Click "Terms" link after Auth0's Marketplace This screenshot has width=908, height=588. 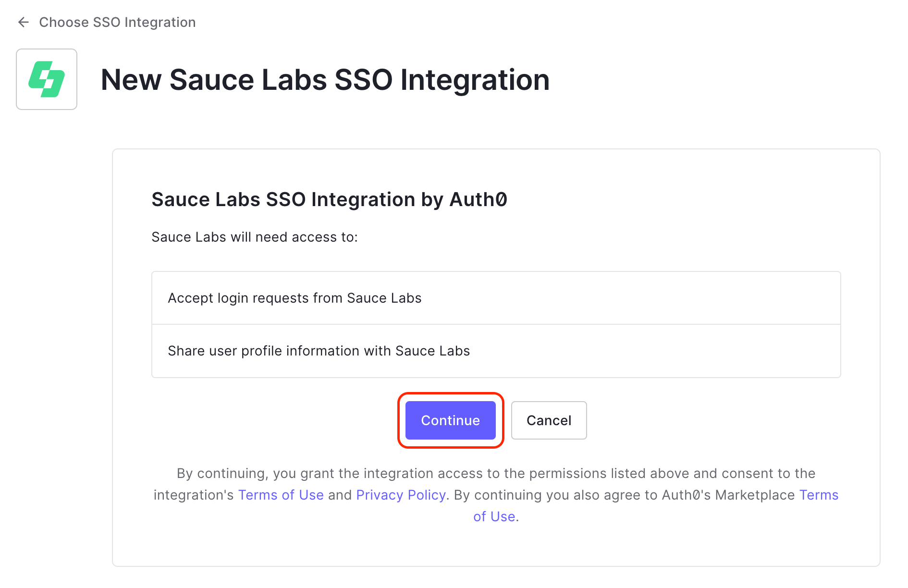(819, 495)
